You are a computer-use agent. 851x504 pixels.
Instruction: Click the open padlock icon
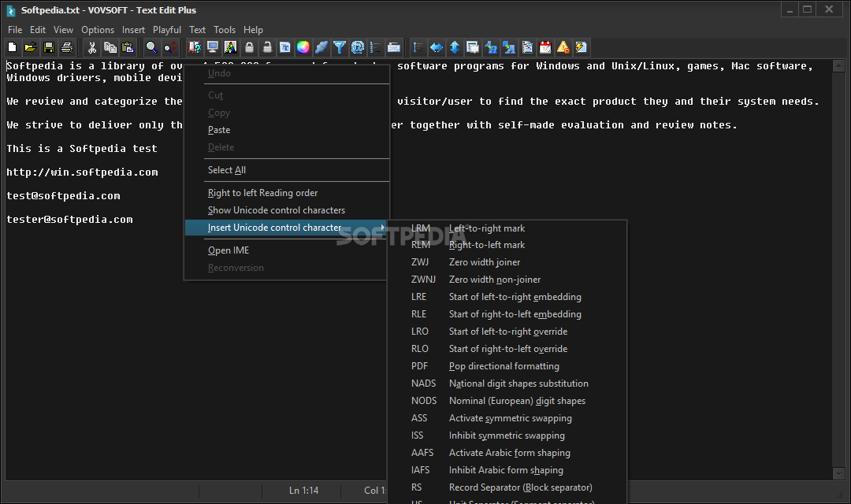click(267, 48)
